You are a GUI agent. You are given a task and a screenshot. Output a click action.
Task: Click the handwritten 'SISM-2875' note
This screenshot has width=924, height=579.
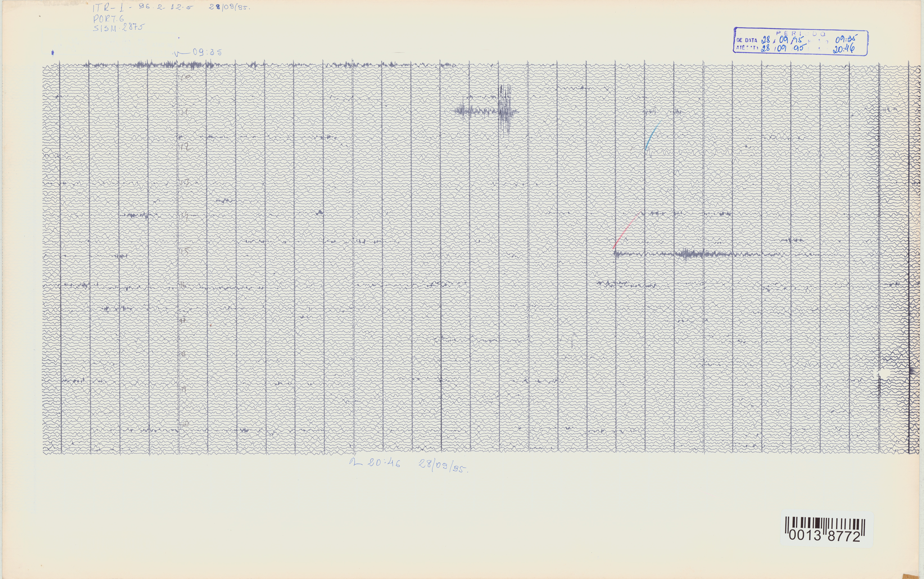pos(119,27)
